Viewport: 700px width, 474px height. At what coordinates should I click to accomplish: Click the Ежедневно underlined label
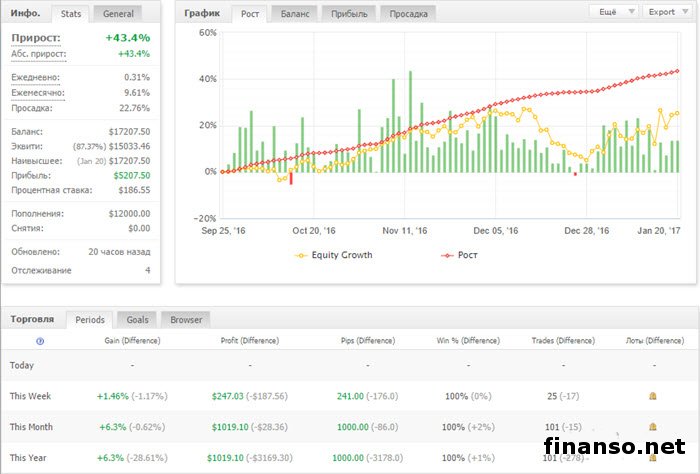pyautogui.click(x=36, y=77)
